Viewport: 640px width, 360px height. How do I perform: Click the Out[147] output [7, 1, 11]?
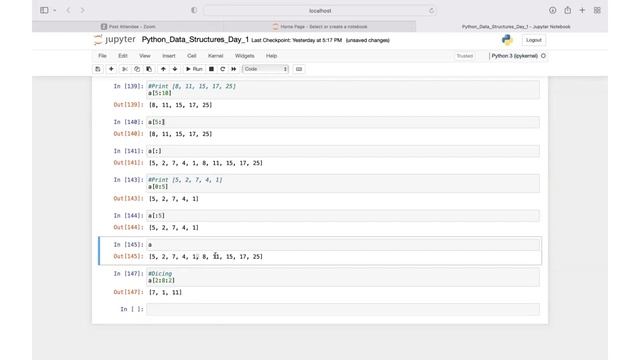pyautogui.click(x=165, y=292)
